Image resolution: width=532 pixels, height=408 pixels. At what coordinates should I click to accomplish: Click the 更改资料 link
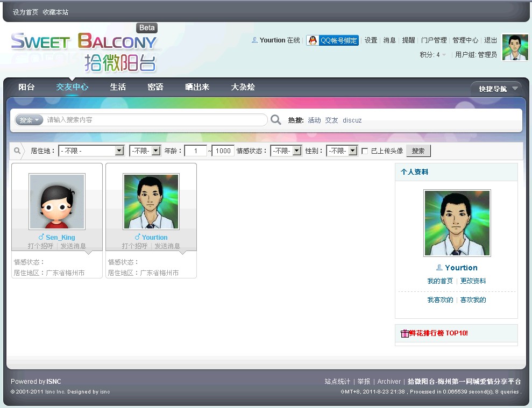(x=473, y=281)
